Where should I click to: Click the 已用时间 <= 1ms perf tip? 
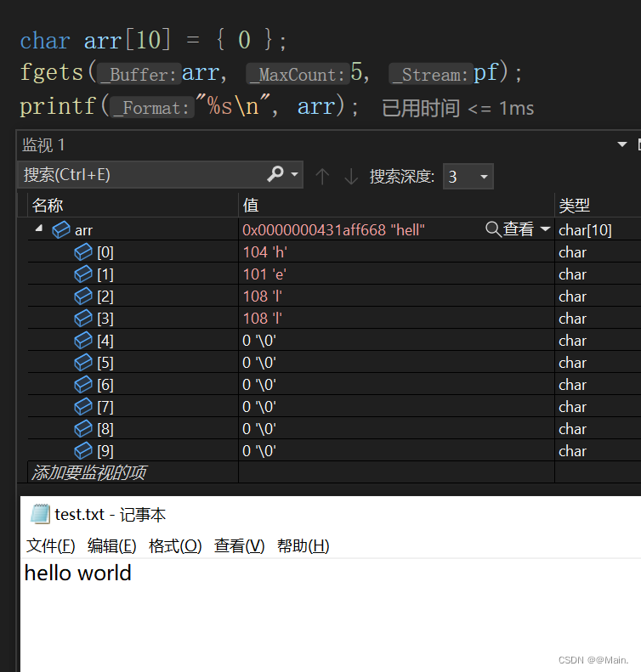tap(458, 108)
